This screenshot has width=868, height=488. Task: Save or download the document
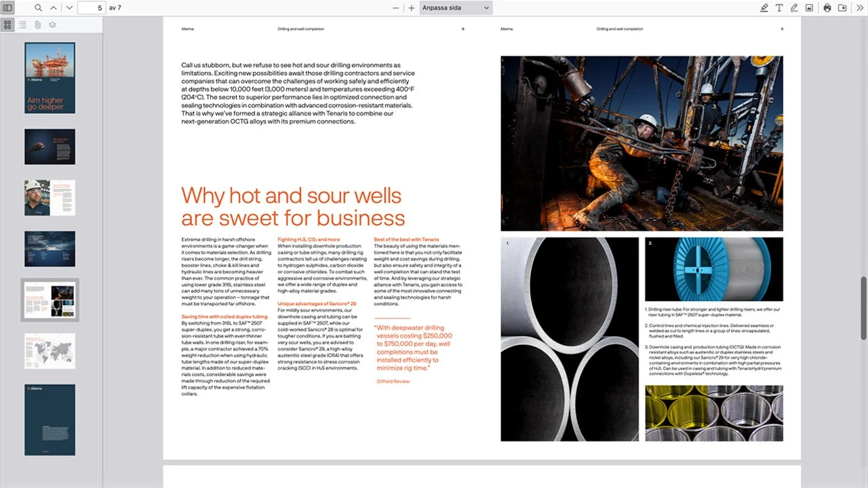[x=842, y=7]
